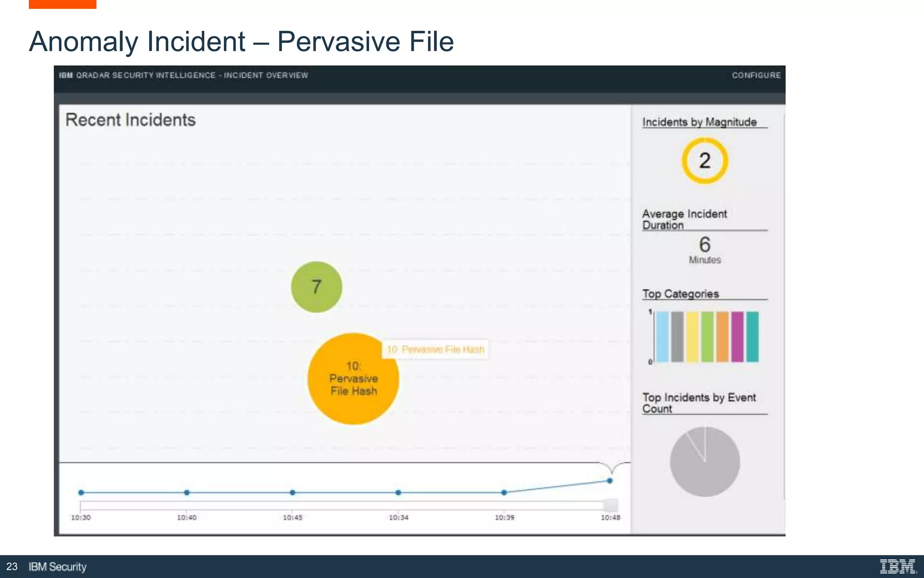
Task: Click the green incident bubble labeled 7
Action: point(317,287)
